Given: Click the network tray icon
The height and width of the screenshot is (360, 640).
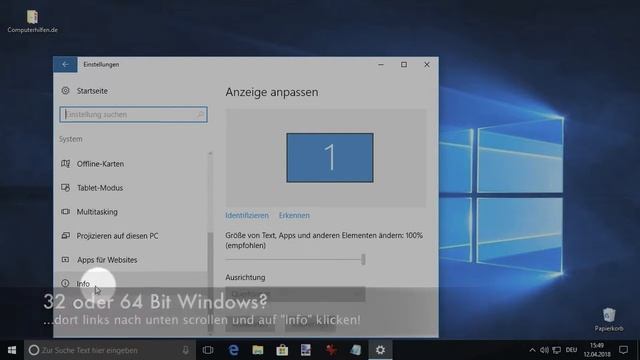Looking at the screenshot, I should (556, 350).
